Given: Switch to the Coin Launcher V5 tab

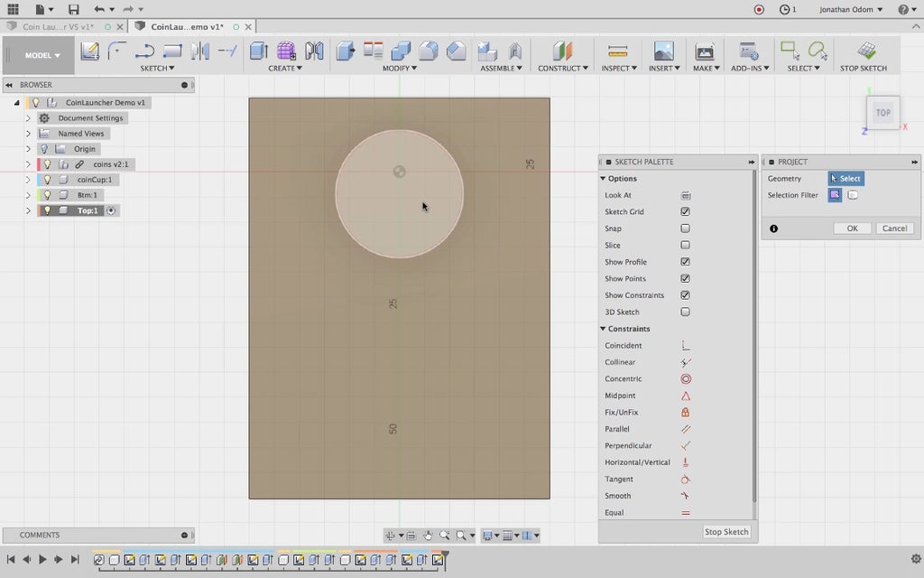Looking at the screenshot, I should pos(58,26).
